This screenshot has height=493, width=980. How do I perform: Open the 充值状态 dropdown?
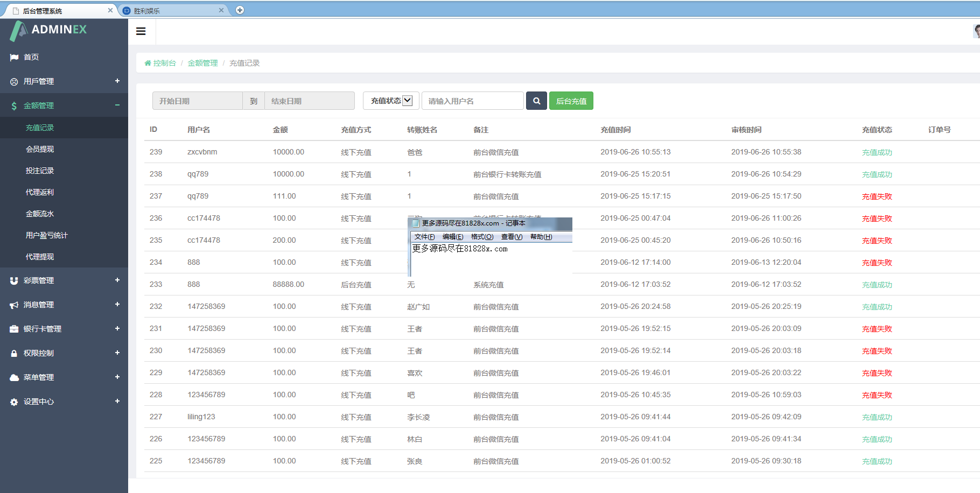pyautogui.click(x=391, y=101)
